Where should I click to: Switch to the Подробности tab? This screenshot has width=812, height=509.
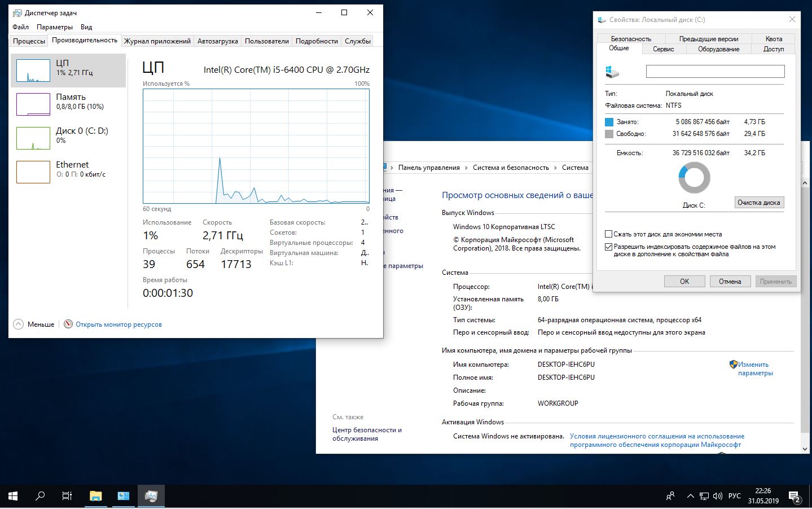point(317,41)
